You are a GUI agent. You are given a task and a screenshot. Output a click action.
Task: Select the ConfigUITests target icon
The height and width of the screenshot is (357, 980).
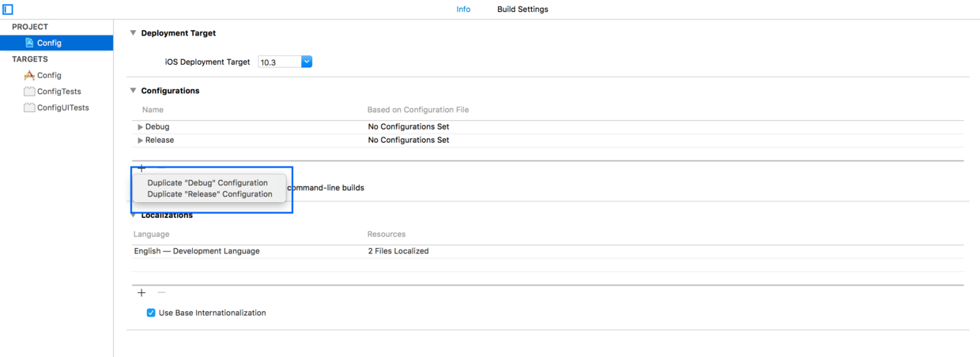[x=29, y=107]
